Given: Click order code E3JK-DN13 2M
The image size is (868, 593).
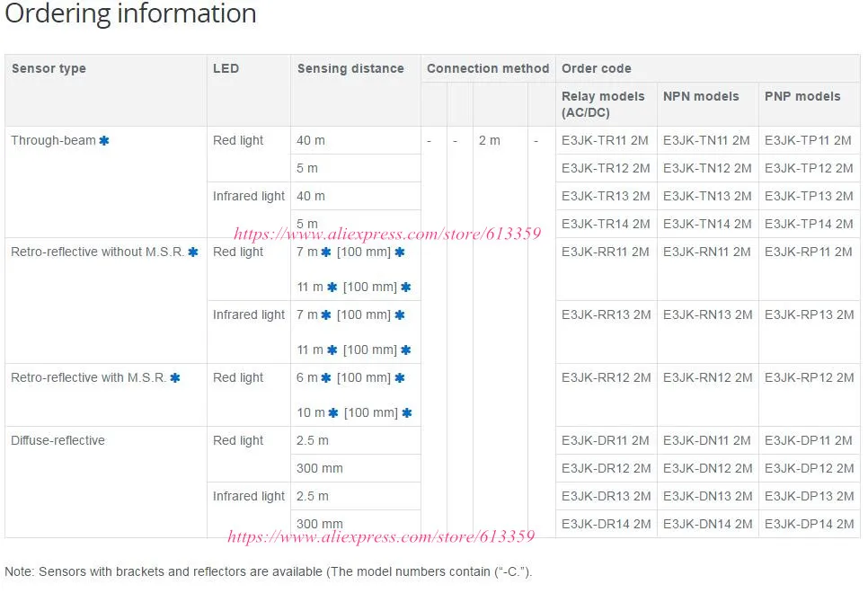Looking at the screenshot, I should tap(707, 496).
